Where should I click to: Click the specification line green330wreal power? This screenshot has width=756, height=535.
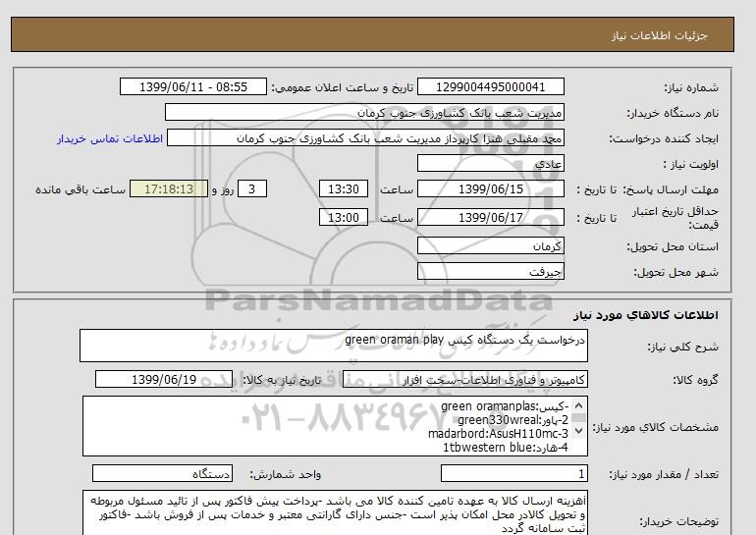513,420
